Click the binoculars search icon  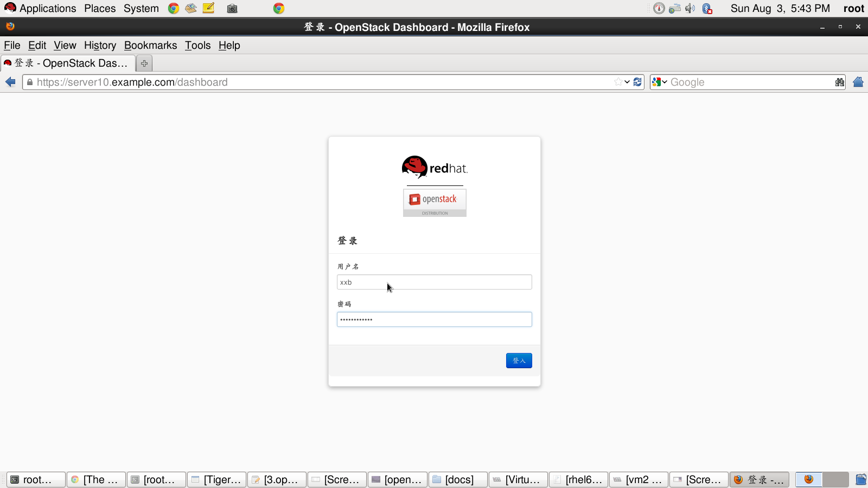(840, 82)
